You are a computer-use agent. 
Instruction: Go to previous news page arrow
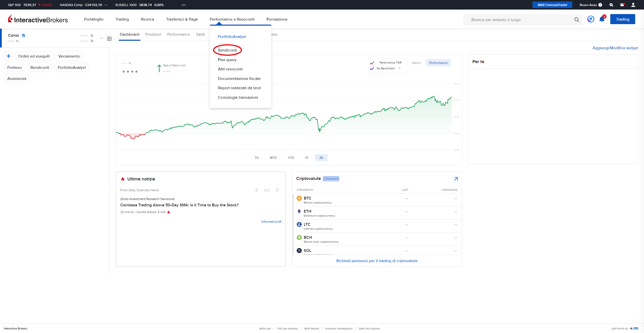click(x=256, y=190)
